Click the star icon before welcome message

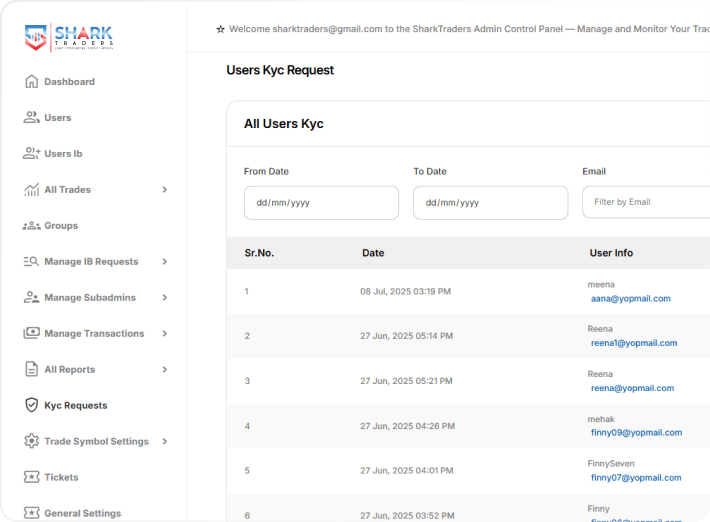221,29
